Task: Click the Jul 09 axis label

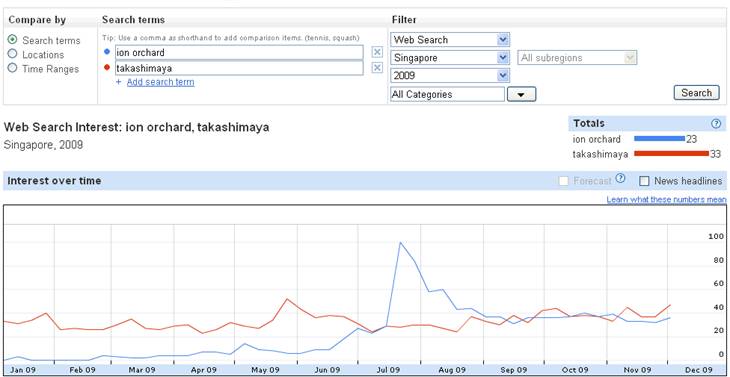Action: [x=388, y=370]
